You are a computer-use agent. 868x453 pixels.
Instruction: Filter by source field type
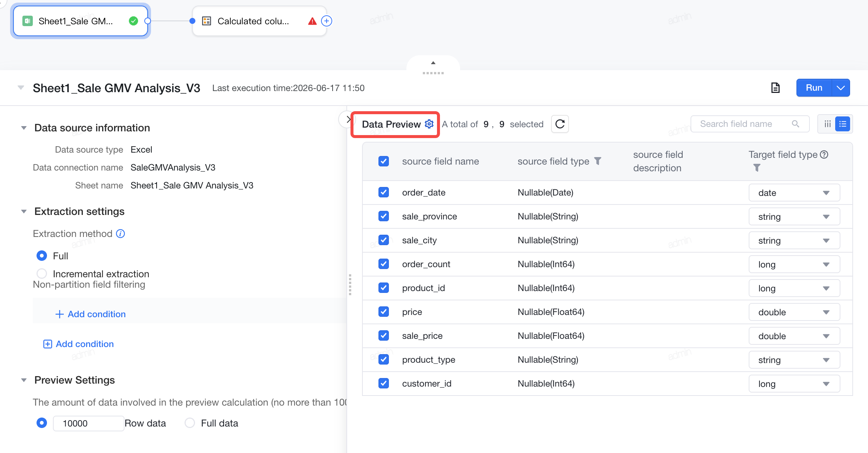(x=598, y=161)
